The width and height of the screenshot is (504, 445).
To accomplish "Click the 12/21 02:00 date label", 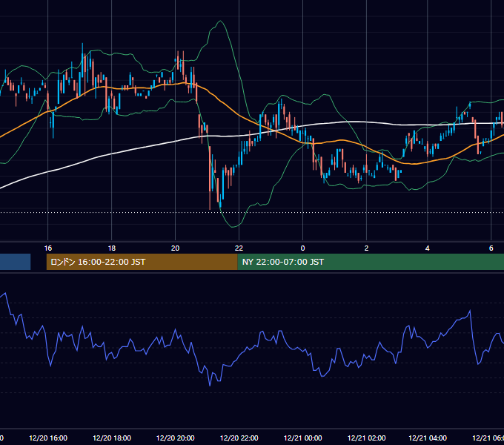I will (366, 438).
